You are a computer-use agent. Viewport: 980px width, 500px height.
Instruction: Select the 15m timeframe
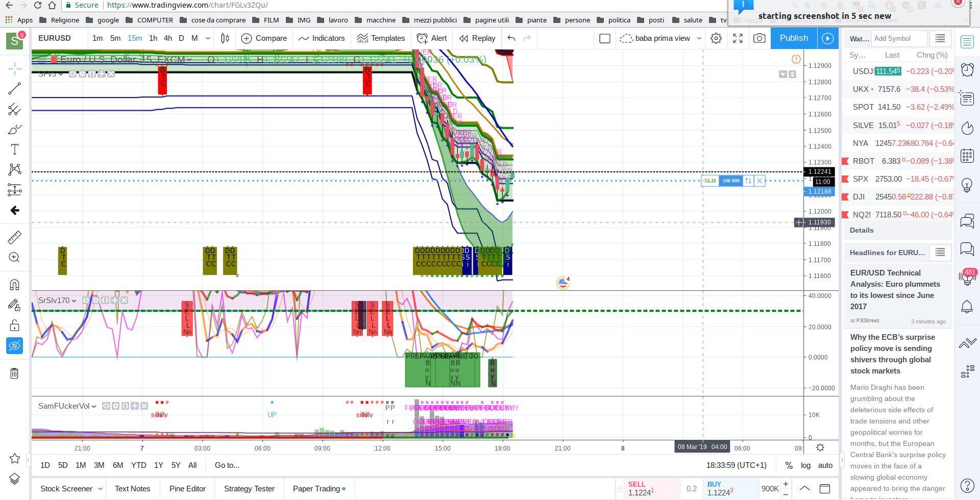point(135,38)
